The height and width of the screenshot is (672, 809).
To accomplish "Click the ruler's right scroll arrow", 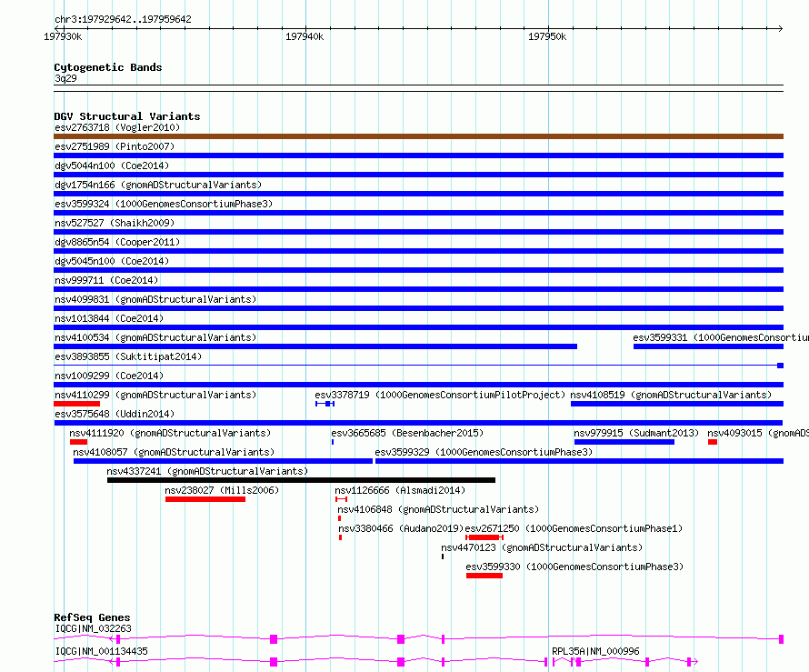I will [780, 28].
